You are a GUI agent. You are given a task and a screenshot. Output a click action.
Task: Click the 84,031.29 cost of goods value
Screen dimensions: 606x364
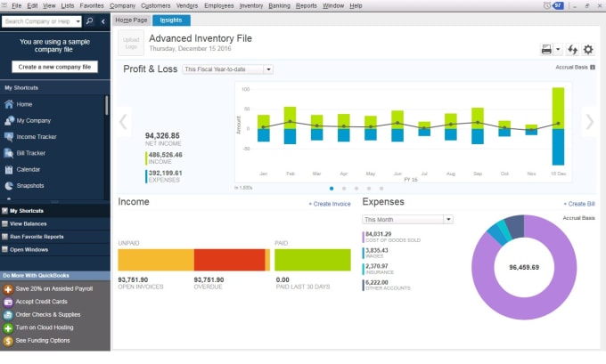pos(379,234)
